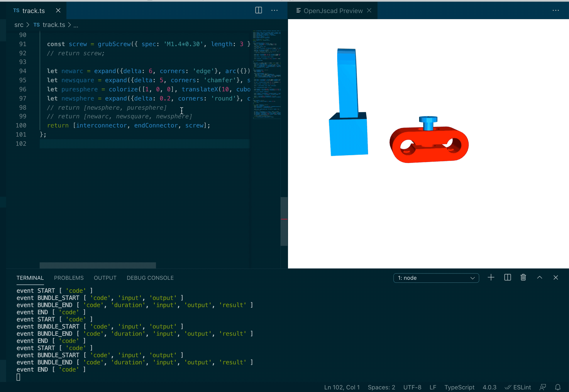The image size is (569, 392).
Task: Switch to the PROBLEMS tab
Action: (x=69, y=278)
